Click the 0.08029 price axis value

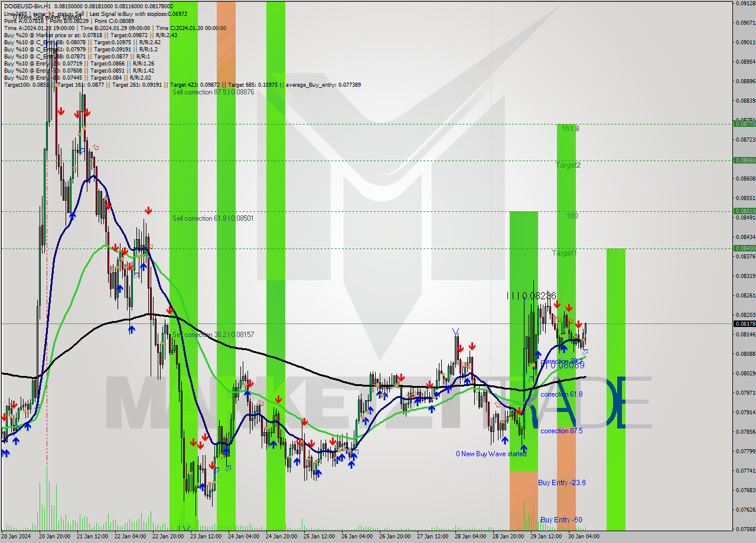745,373
